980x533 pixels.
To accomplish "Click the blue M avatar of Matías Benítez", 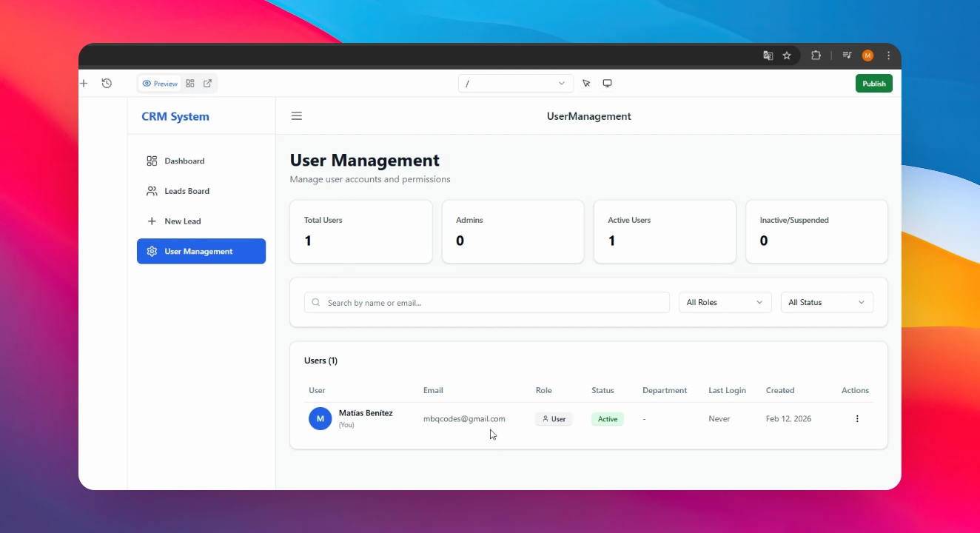I will (320, 418).
